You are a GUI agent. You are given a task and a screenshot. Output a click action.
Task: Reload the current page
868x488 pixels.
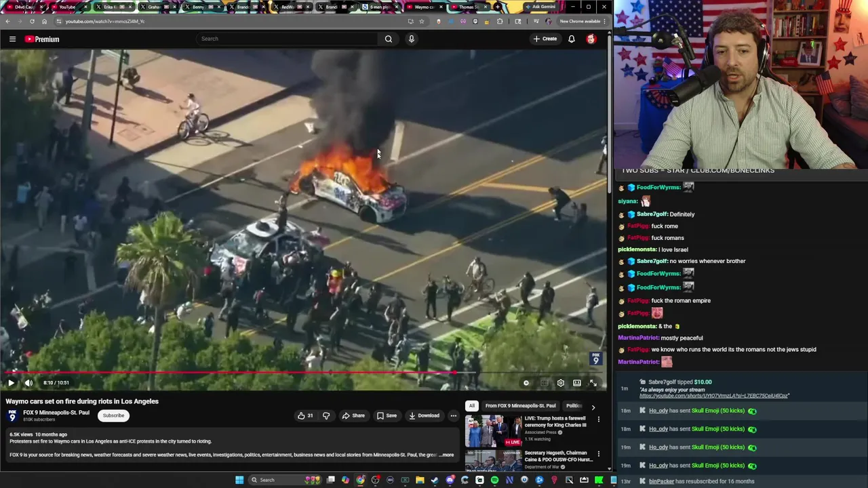click(32, 21)
